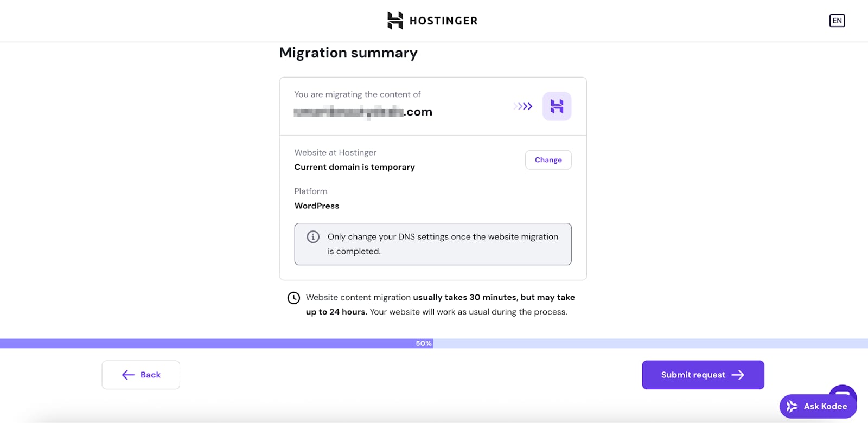This screenshot has height=423, width=868.
Task: Click the DNS settings warning message text
Action: 442,244
